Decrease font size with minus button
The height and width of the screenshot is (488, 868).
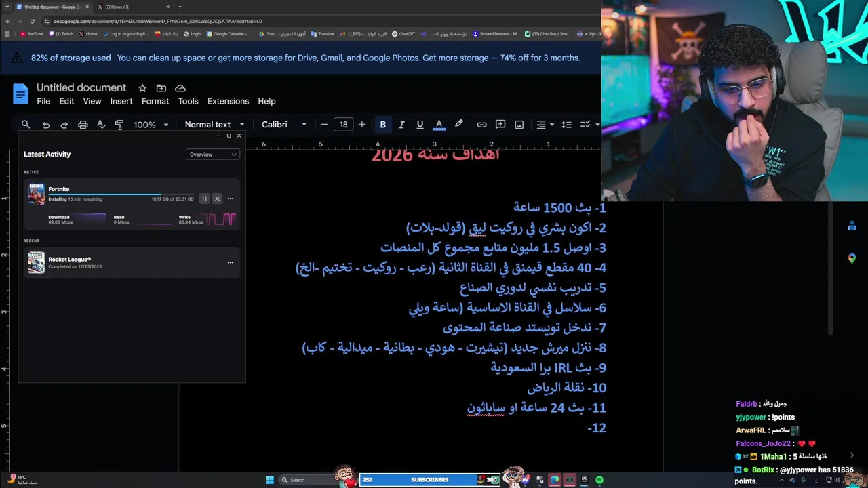(x=324, y=125)
